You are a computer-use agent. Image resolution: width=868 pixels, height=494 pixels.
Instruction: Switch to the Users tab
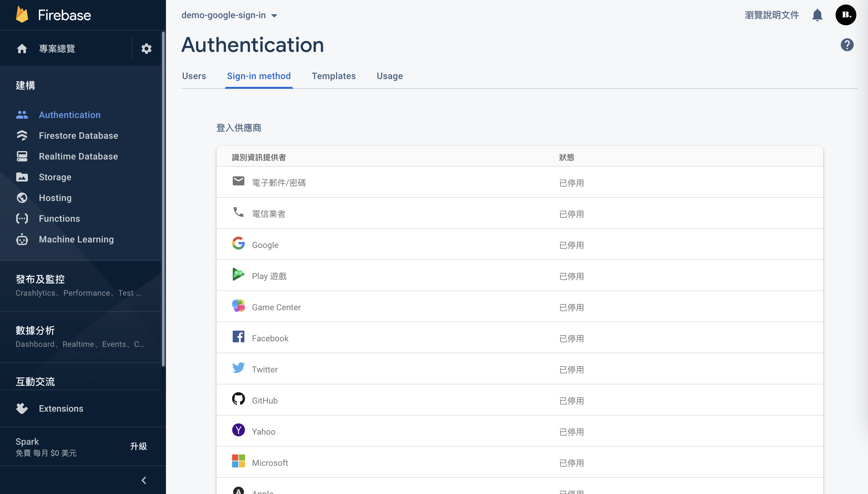tap(194, 76)
